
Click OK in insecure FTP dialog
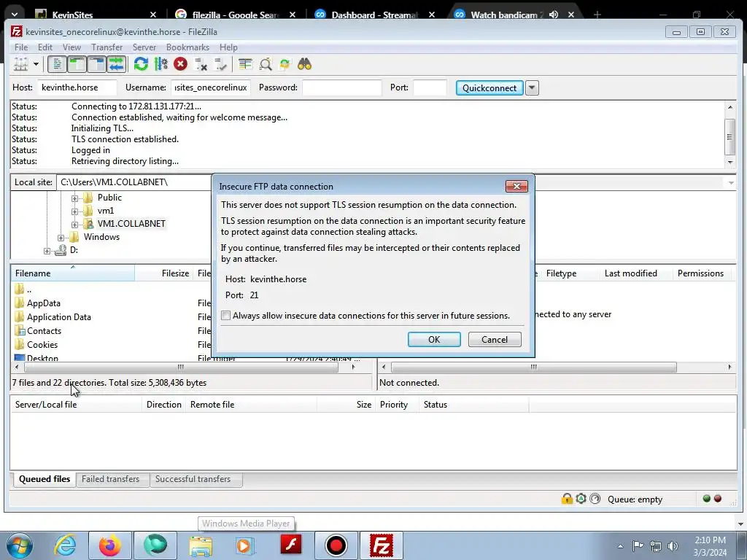[434, 340]
